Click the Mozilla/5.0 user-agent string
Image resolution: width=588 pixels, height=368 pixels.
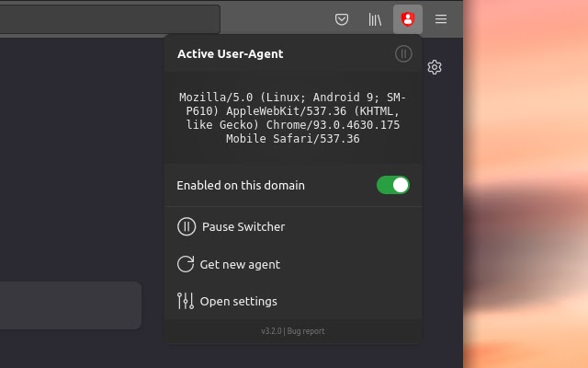pos(293,118)
